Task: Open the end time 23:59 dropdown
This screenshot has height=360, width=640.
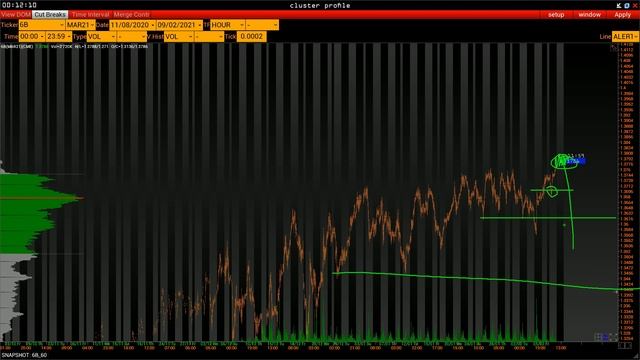Action: 59,36
